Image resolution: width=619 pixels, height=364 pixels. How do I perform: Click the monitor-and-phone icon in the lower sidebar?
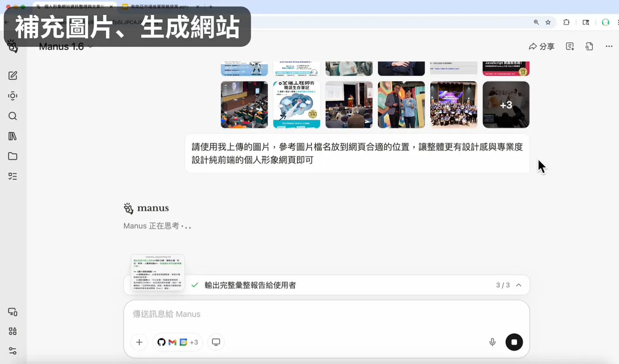point(13,312)
